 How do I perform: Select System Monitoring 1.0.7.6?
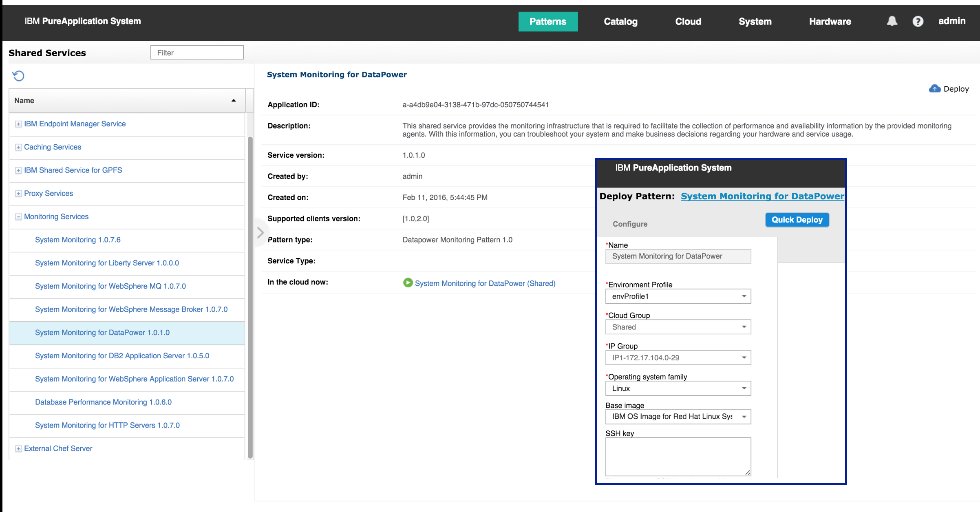tap(78, 240)
